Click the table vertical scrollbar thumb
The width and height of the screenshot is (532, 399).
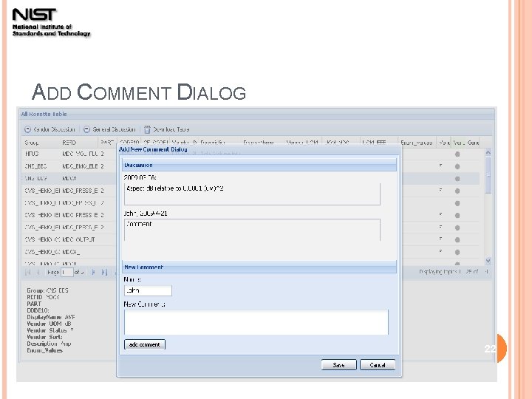[488, 175]
